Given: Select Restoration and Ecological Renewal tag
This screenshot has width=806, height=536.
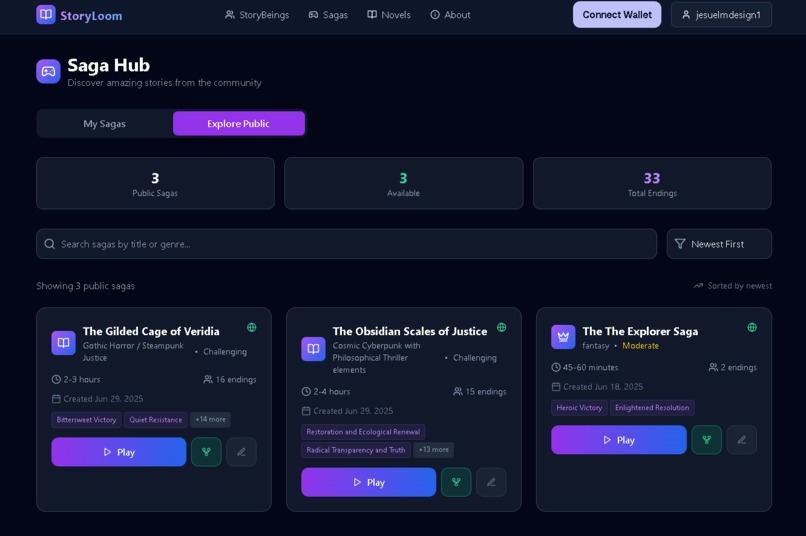Looking at the screenshot, I should click(363, 432).
